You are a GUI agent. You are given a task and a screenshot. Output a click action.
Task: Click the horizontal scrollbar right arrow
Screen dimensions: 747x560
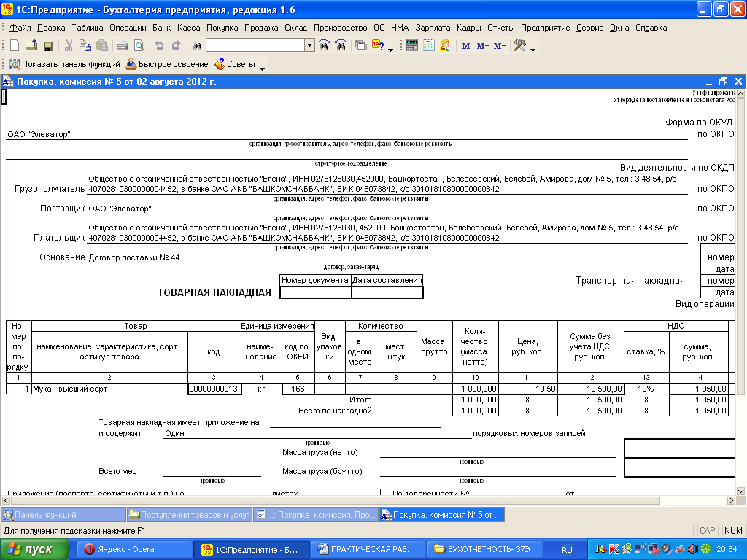point(731,500)
